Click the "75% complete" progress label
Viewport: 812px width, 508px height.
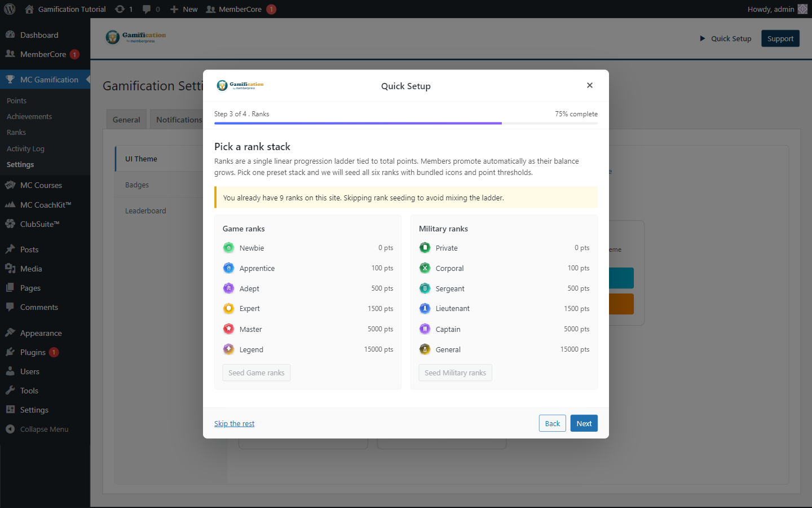pyautogui.click(x=576, y=114)
